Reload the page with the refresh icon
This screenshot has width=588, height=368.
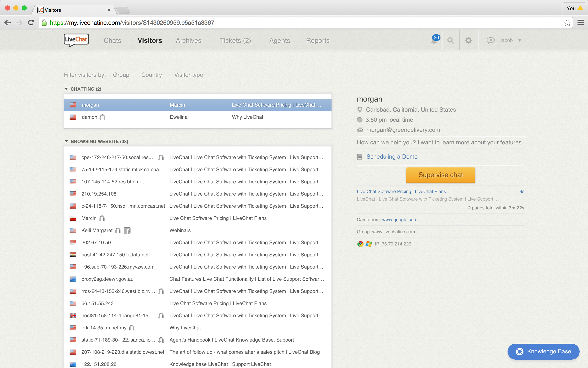[x=31, y=23]
